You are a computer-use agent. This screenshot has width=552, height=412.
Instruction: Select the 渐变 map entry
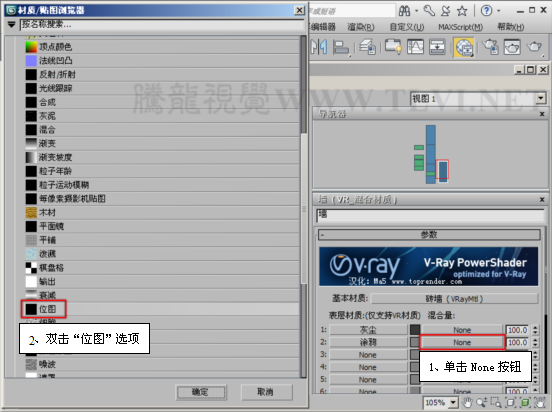click(x=162, y=143)
